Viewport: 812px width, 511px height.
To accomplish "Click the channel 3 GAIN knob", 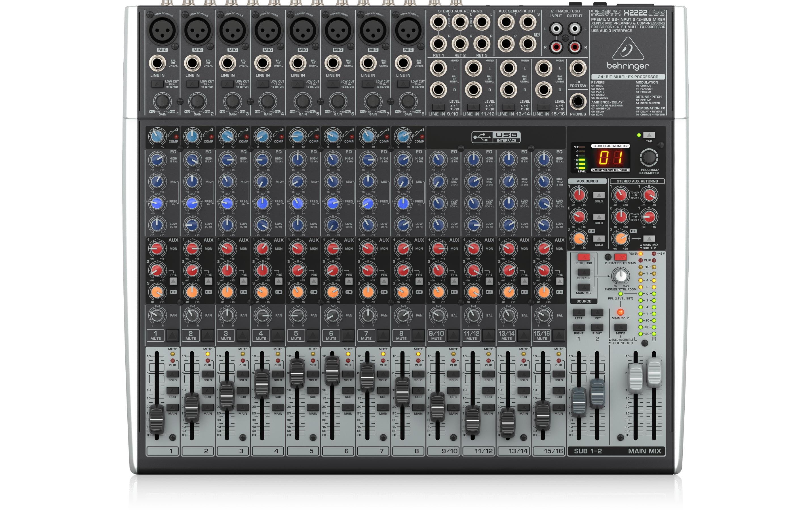I will [233, 102].
